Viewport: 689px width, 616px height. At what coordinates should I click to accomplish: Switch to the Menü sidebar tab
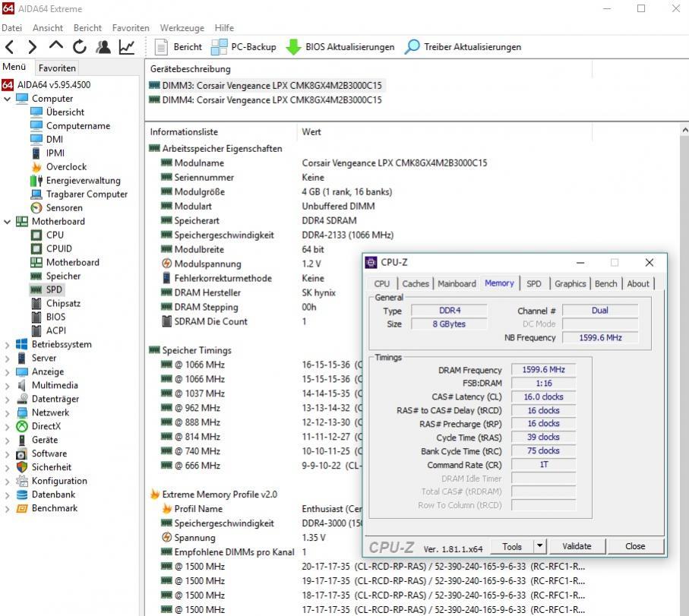pos(14,67)
